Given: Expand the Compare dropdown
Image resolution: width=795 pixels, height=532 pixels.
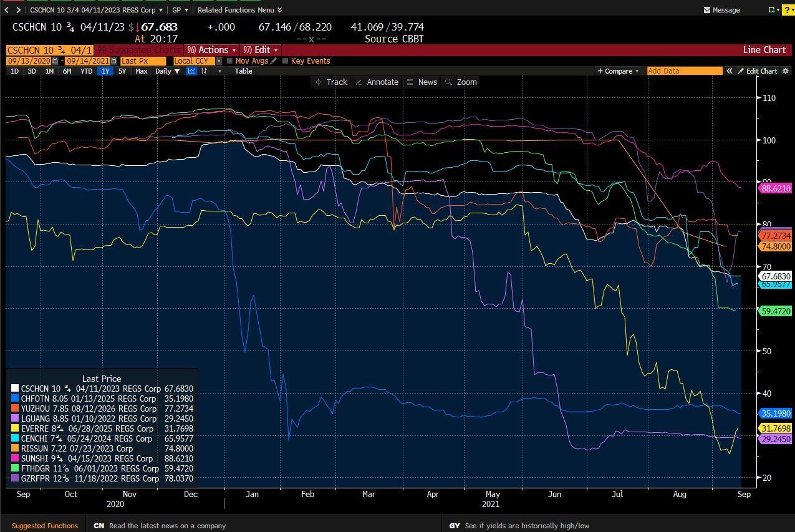Looking at the screenshot, I should 618,71.
